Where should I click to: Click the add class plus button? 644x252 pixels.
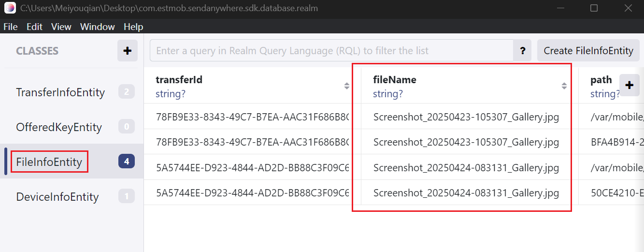point(128,51)
